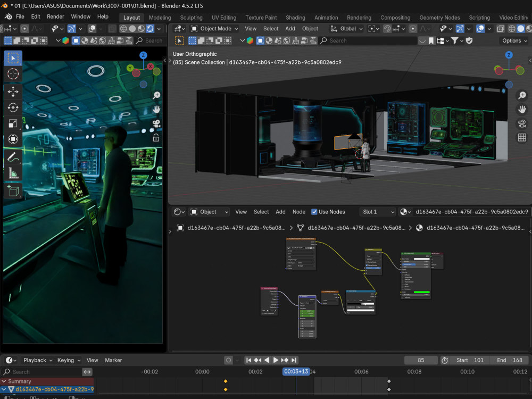
Task: Click the pan hand icon in left camera viewport
Action: click(x=156, y=109)
